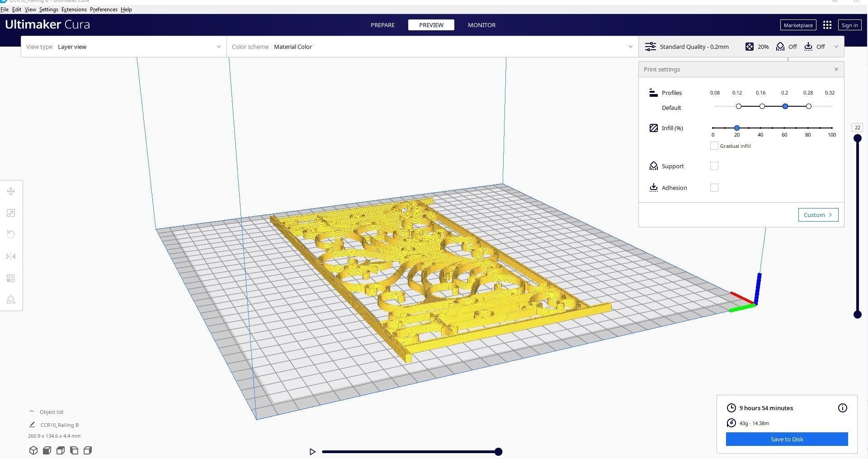Screen dimensions: 868x459
Task: Click the print settings sliders icon
Action: coord(650,47)
